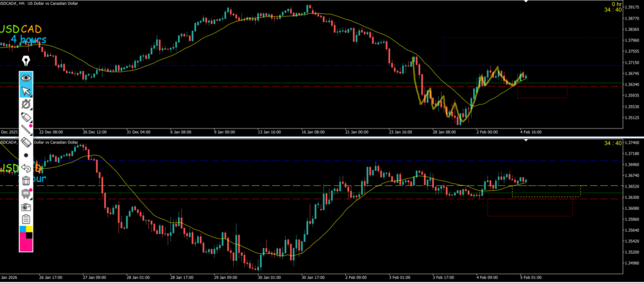Open the brush size dot control

[26, 156]
